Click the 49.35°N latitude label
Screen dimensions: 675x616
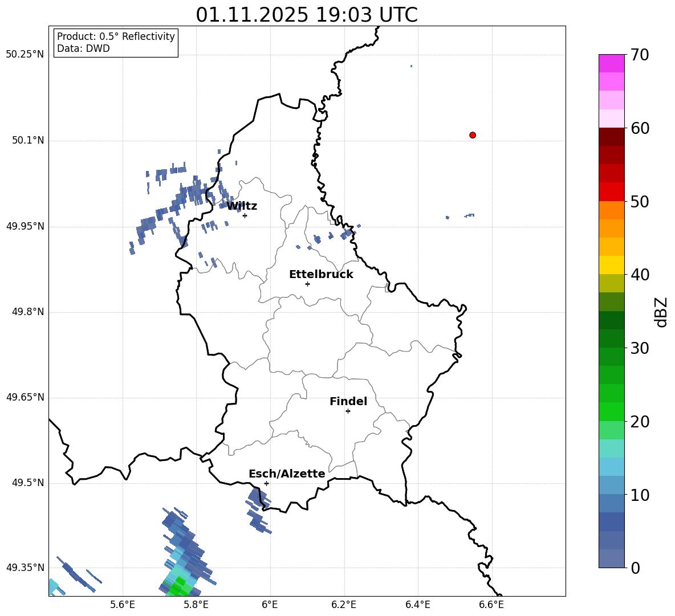coord(25,568)
